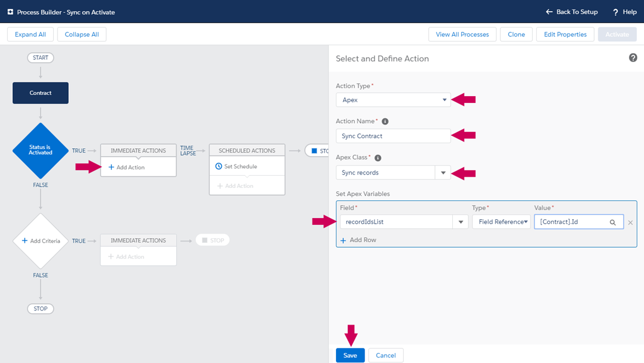This screenshot has width=644, height=363.
Task: Expand the Apex Class dropdown arrow
Action: 443,173
